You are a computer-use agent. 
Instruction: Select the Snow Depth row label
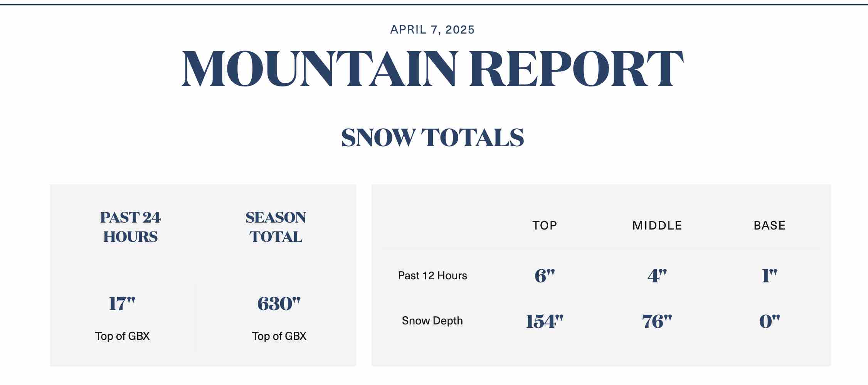pyautogui.click(x=432, y=321)
